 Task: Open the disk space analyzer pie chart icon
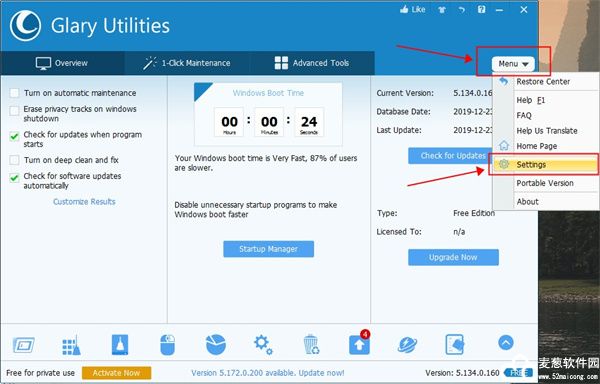tap(216, 345)
